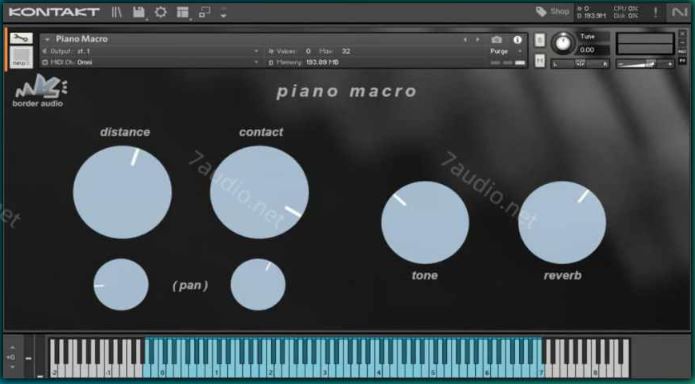Click the Tune knob
The height and width of the screenshot is (384, 695).
coord(563,43)
